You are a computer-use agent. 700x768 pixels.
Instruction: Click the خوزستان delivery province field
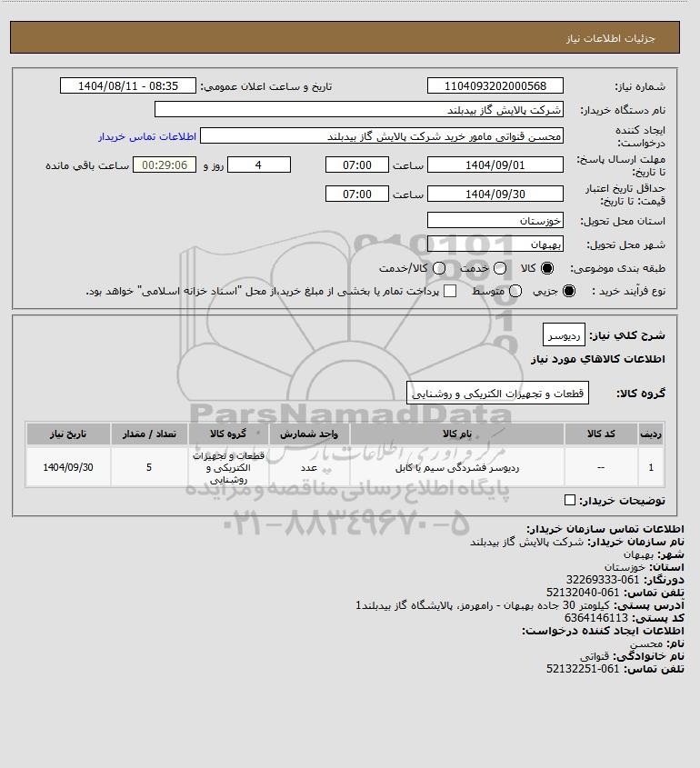(x=495, y=220)
